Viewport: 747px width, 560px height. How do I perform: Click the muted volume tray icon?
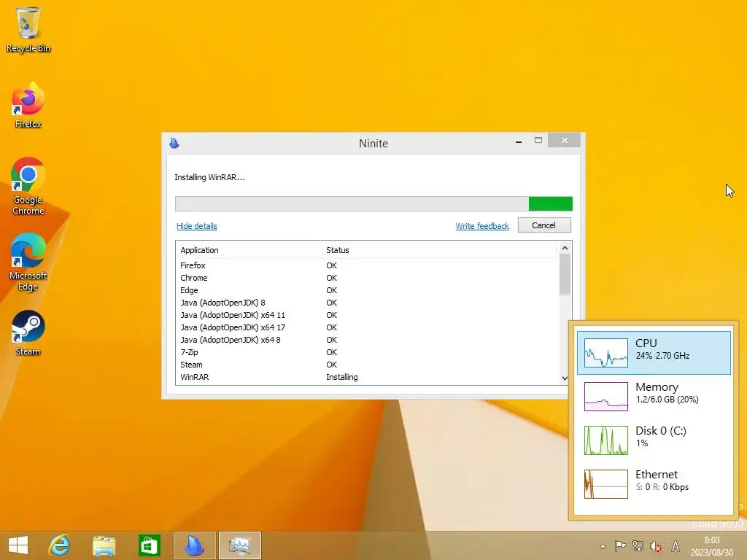click(x=656, y=547)
